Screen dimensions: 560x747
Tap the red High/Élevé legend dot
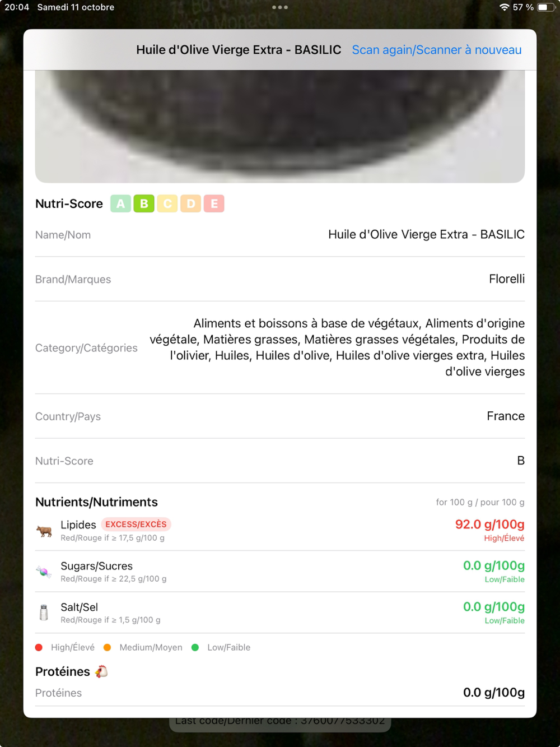[x=39, y=647]
